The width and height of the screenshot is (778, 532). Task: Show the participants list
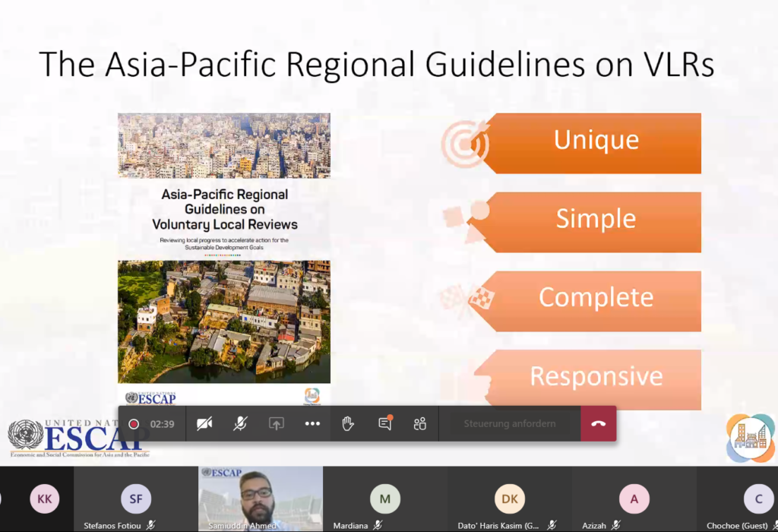pyautogui.click(x=419, y=423)
